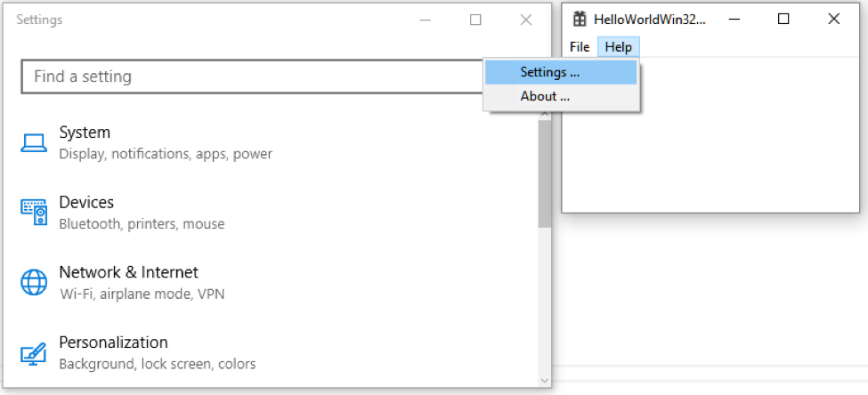Image resolution: width=868 pixels, height=395 pixels.
Task: Minimize the Settings window
Action: coord(426,20)
